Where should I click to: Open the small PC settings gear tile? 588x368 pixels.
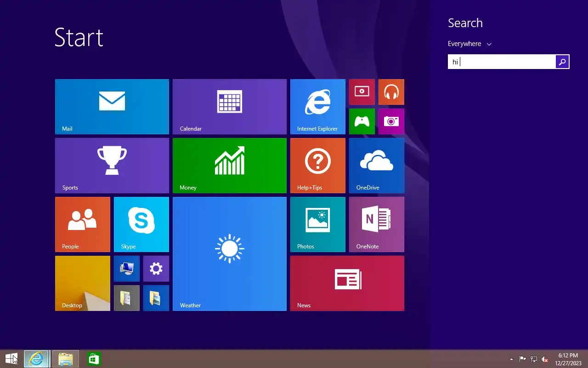pyautogui.click(x=156, y=269)
